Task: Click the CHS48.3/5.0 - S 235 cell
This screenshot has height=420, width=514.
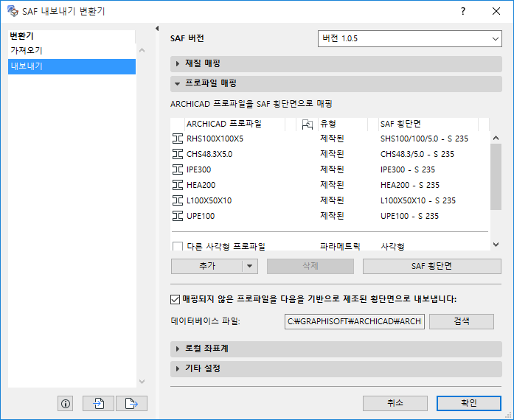Action: 417,154
